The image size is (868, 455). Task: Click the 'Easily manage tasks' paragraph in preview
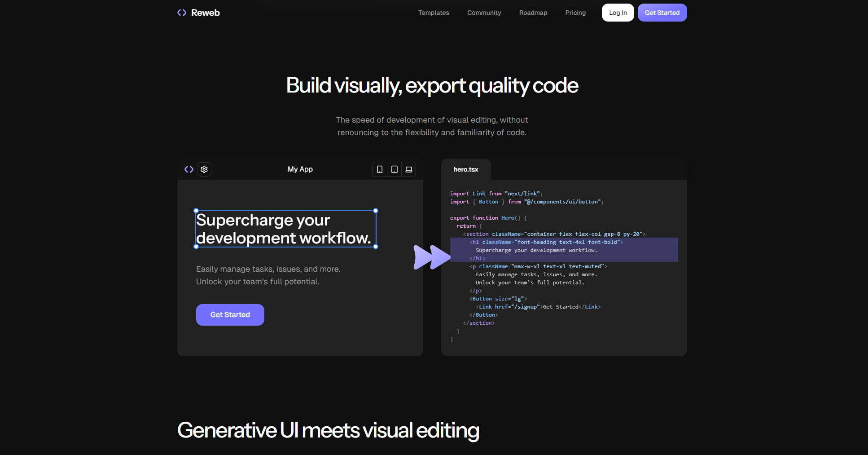coord(268,275)
